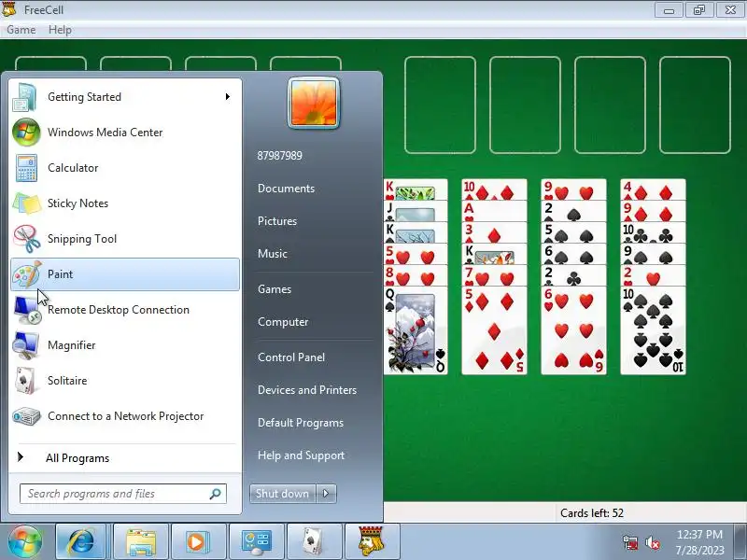Launch Windows Media Center

[x=125, y=133]
